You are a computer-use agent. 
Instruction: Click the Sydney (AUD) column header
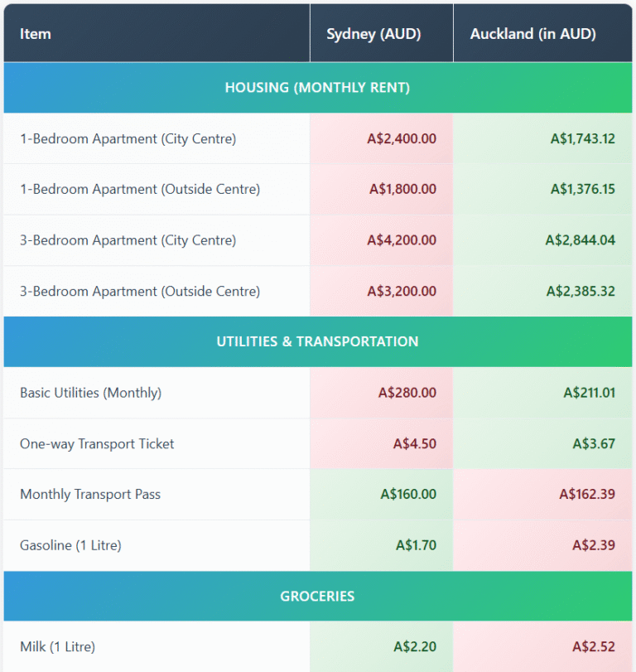pyautogui.click(x=382, y=33)
